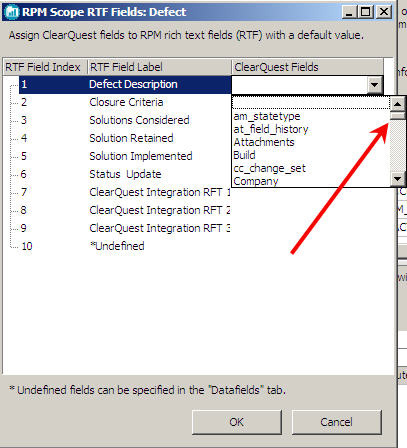The image size is (407, 448).
Task: Click index number 5 in the list
Action: [x=24, y=156]
